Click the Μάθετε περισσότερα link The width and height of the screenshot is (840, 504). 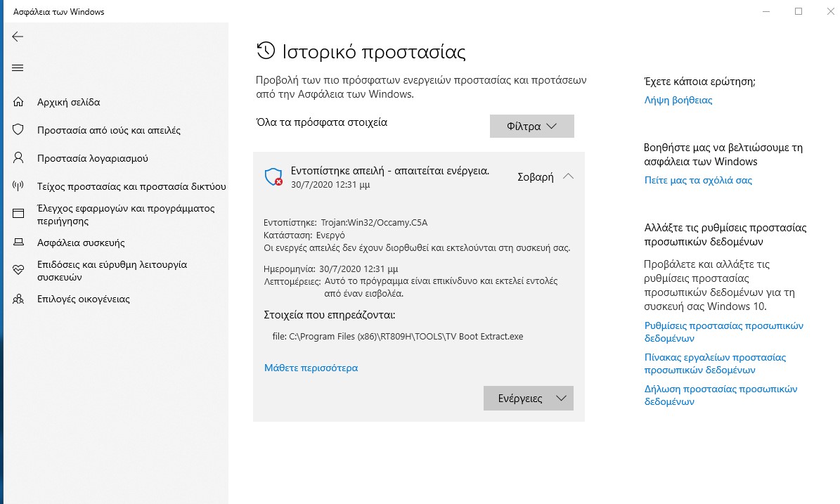click(311, 368)
